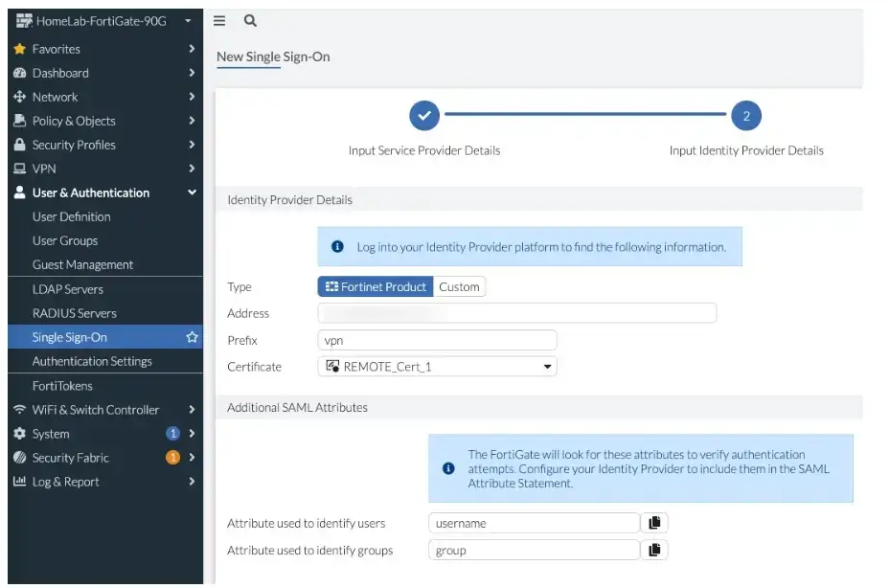Expand the VPN menu chevron
This screenshot has width=890, height=588.
192,169
